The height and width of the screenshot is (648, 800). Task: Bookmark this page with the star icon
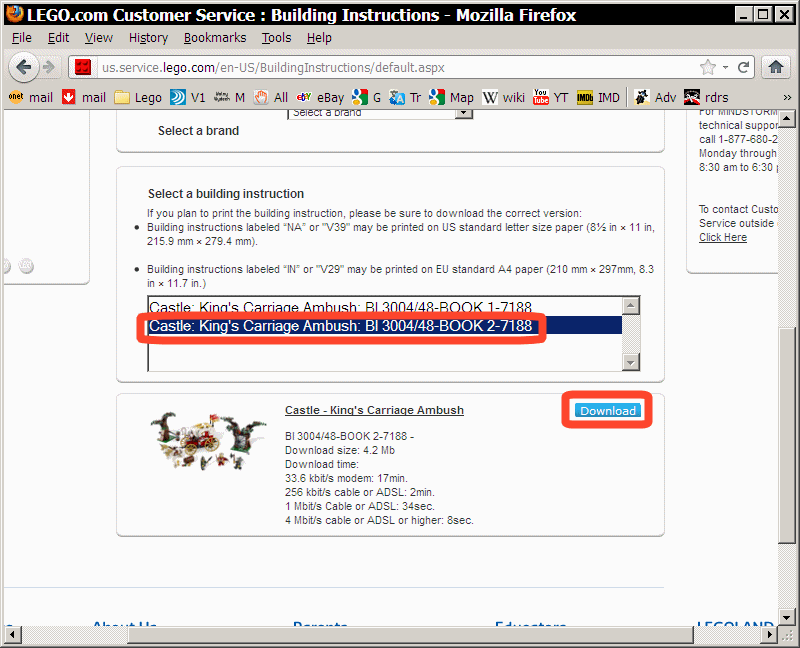pyautogui.click(x=708, y=67)
